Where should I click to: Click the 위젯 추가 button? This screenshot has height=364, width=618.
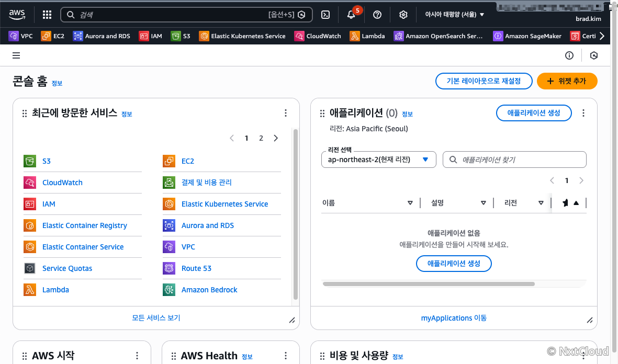[567, 81]
